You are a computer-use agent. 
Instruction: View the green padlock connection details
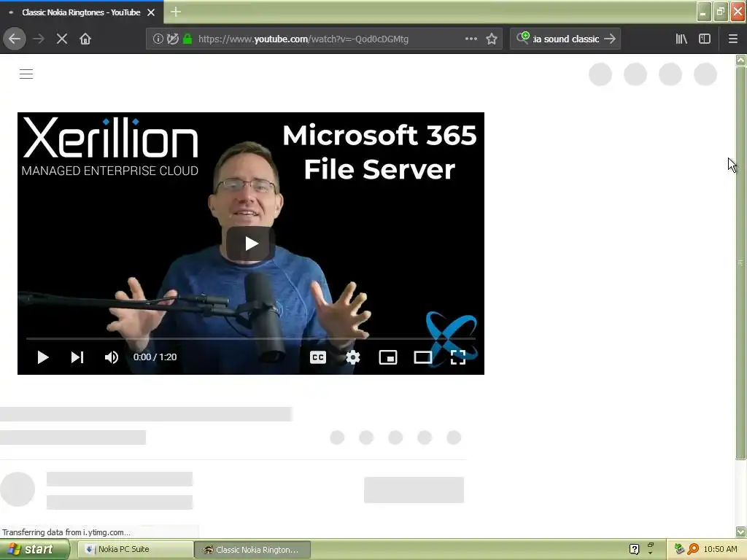187,39
